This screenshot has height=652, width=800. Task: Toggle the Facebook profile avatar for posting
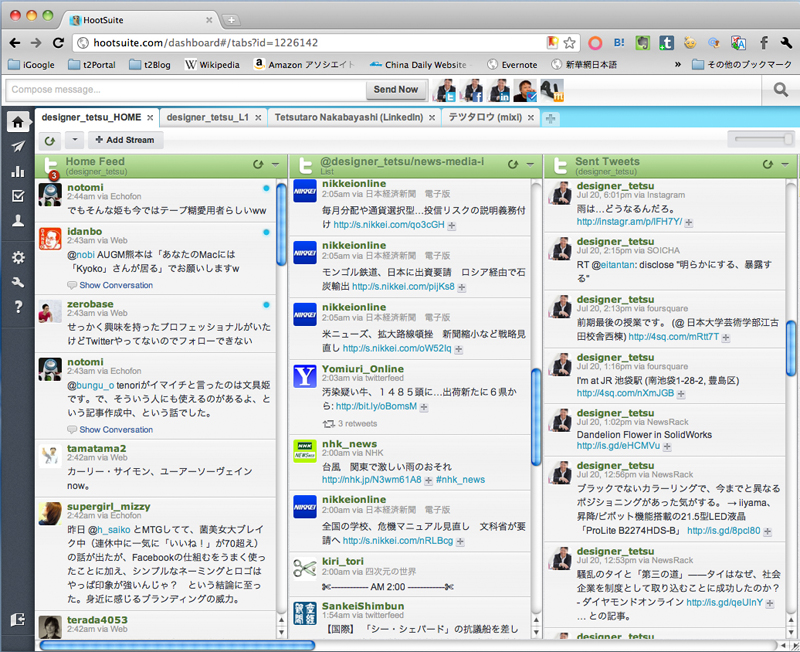pos(471,90)
